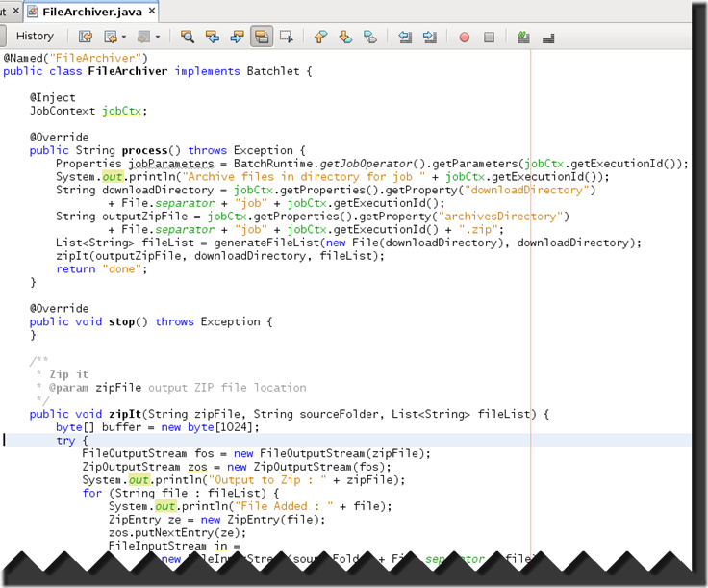Screen dimensions: 708x588
Task: Jump to the next bookmark
Action: pos(346,37)
